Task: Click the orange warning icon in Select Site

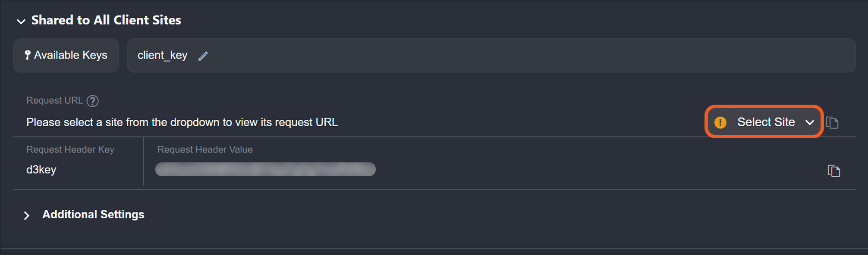Action: coord(721,122)
